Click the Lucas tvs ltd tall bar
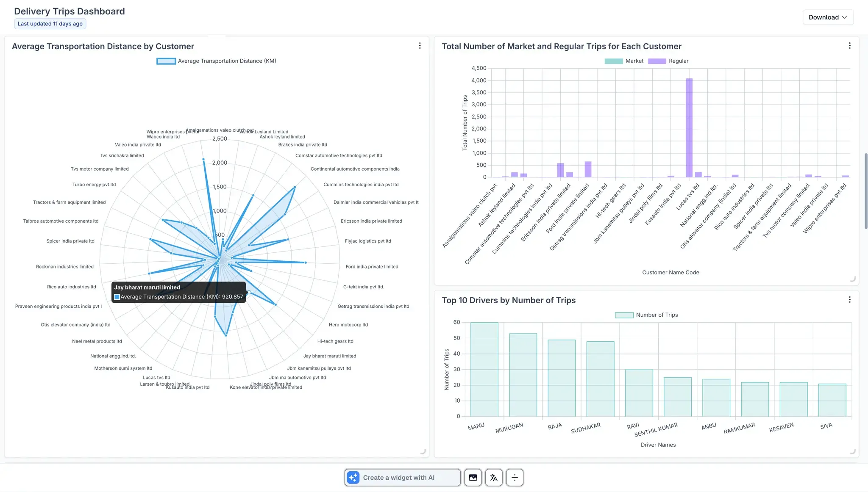 [689, 127]
